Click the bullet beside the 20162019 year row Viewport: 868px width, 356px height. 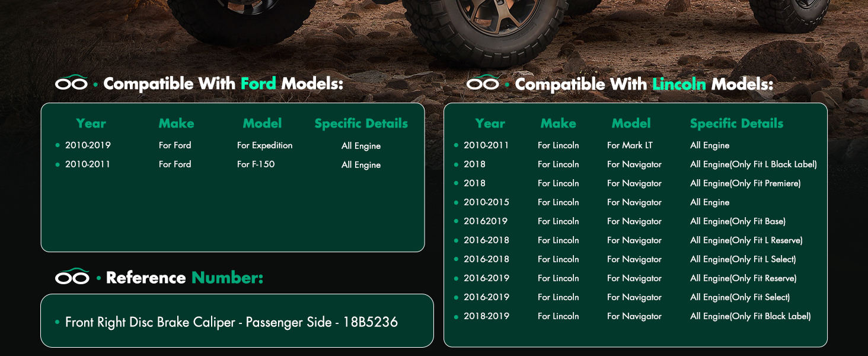pos(456,221)
